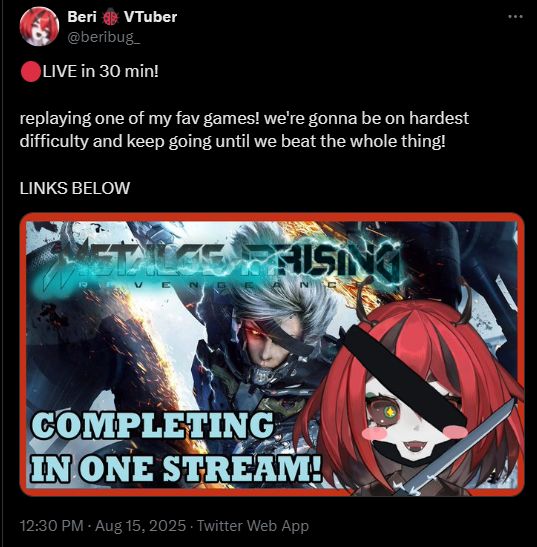Click "COMPLETING" caption in the stream thumbnail
The image size is (537, 547).
152,425
